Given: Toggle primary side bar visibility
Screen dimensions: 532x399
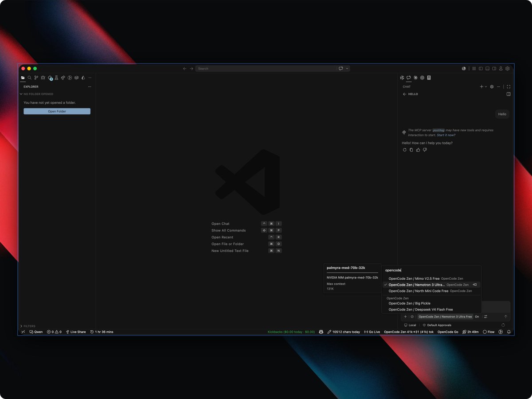Looking at the screenshot, I should pos(481,69).
